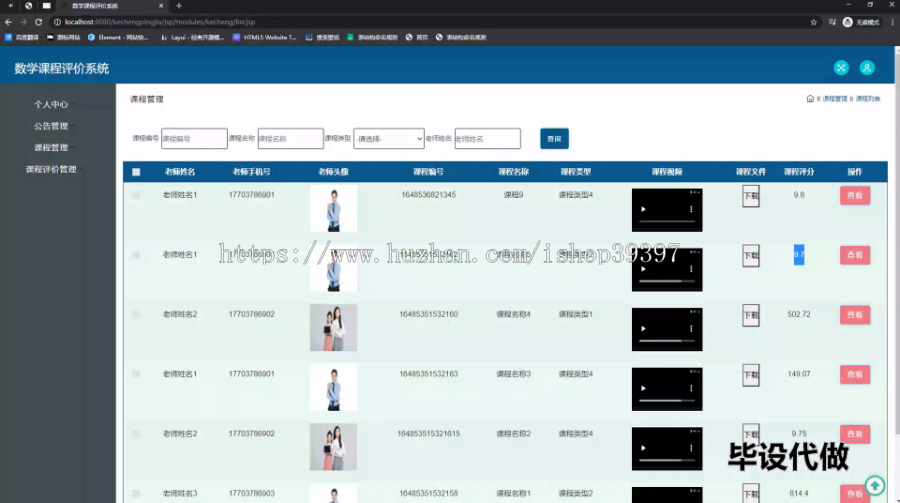The height and width of the screenshot is (503, 900).
Task: Click 查看 for the 课程9 row
Action: 855,196
